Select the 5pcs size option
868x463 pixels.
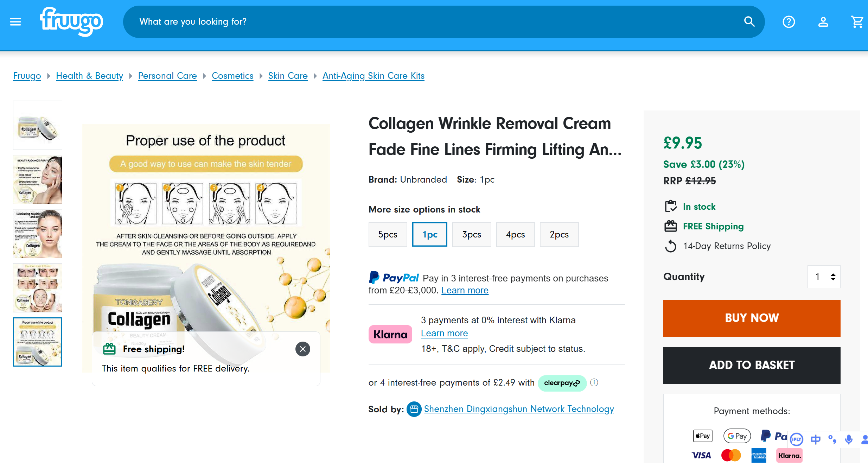coord(388,235)
